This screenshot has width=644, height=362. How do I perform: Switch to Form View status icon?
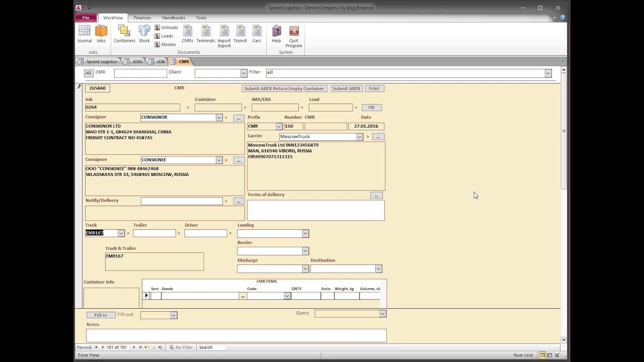tap(542, 355)
